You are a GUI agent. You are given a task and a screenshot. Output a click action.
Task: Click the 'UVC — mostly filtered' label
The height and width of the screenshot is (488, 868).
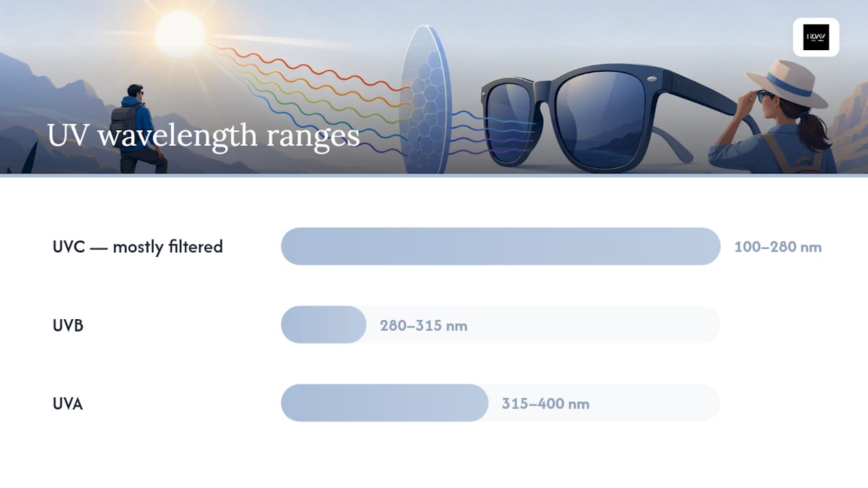[x=138, y=247]
